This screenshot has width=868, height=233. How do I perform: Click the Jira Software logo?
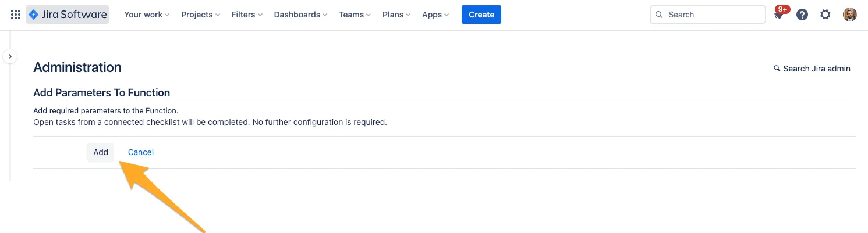[68, 15]
